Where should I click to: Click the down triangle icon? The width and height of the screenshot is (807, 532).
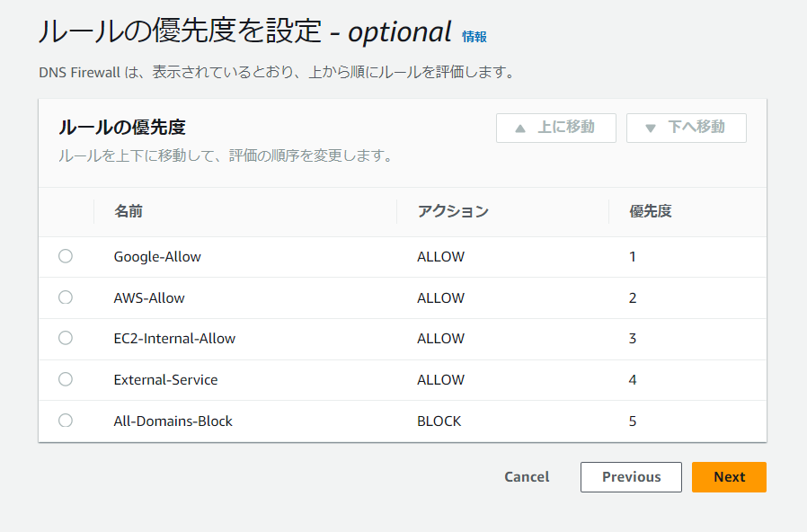tap(651, 129)
